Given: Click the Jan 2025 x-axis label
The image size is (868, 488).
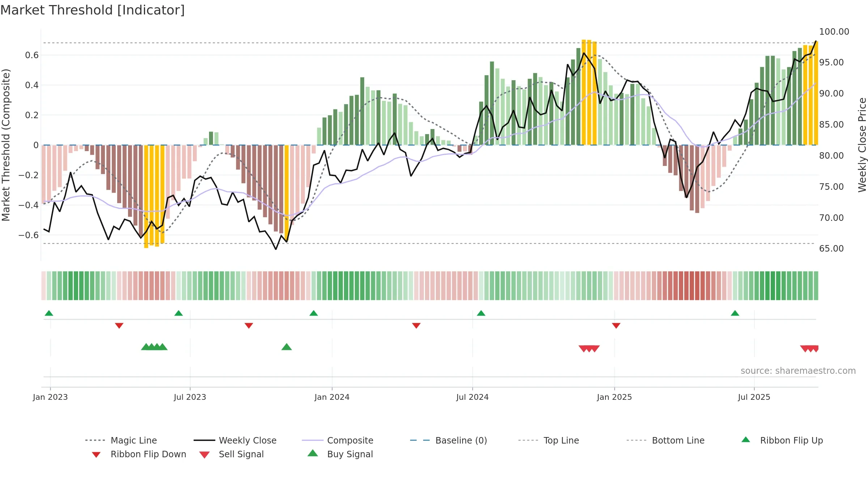Looking at the screenshot, I should (614, 397).
